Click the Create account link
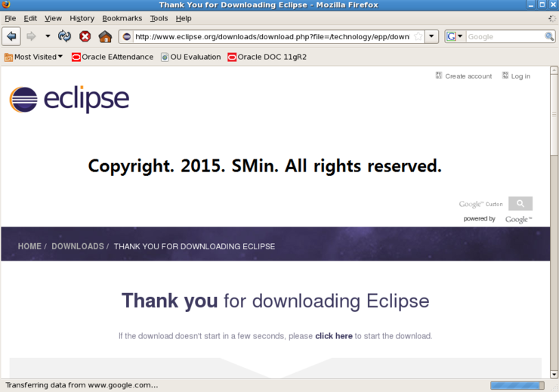Viewport: 559px width, 392px height. click(468, 76)
